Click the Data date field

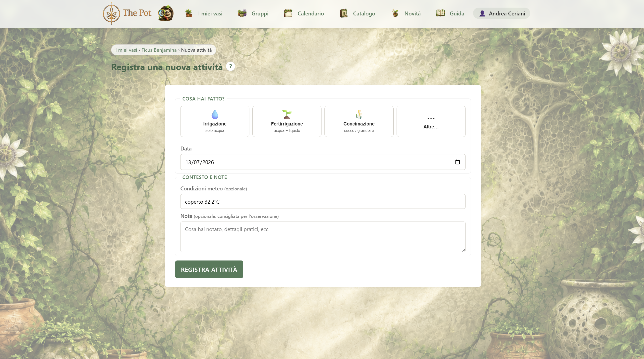click(x=323, y=162)
